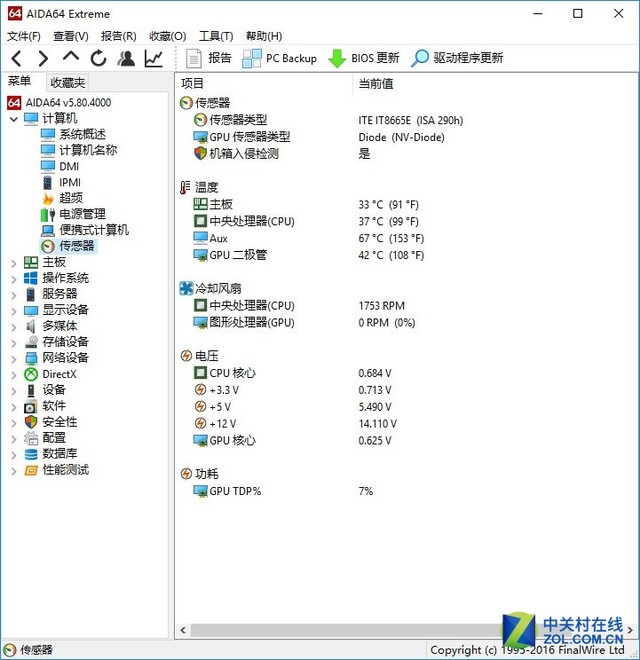Select 中央处理器(CPU) fan row showing 1753 RPM

pos(299,306)
